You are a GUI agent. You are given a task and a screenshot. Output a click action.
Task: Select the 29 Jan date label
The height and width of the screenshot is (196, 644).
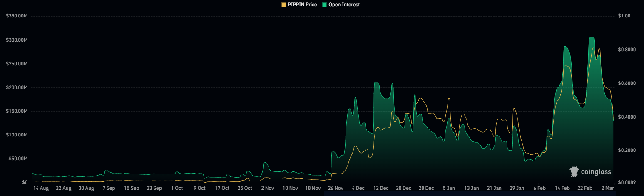[x=517, y=188]
